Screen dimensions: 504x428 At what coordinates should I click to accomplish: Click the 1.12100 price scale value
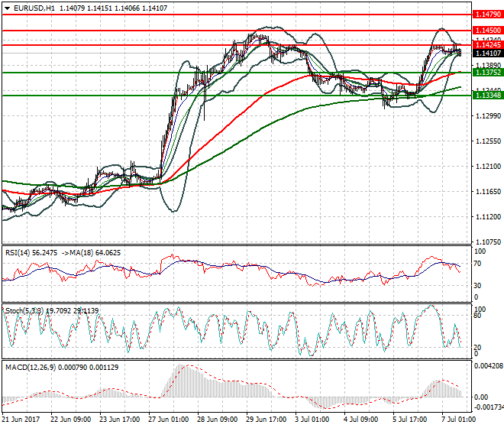click(488, 167)
